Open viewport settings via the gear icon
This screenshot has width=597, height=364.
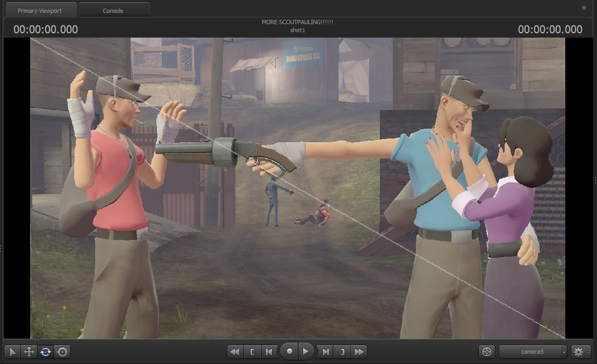pyautogui.click(x=578, y=352)
